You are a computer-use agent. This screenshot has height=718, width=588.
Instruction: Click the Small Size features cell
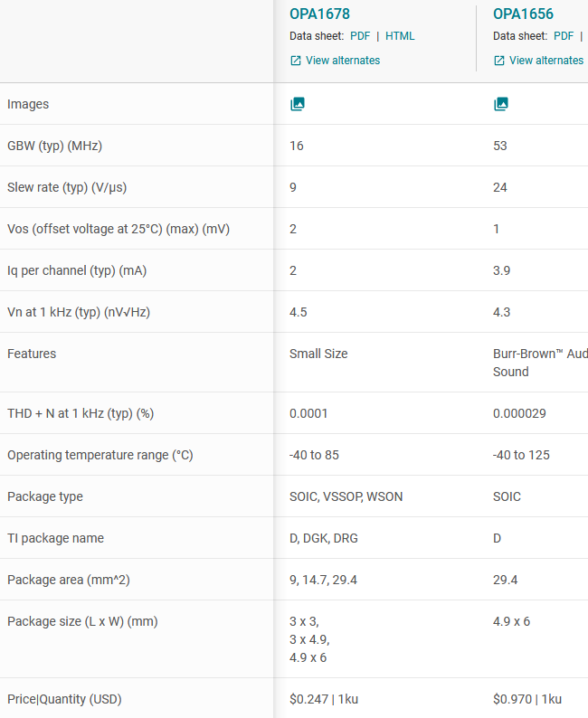[x=318, y=354]
